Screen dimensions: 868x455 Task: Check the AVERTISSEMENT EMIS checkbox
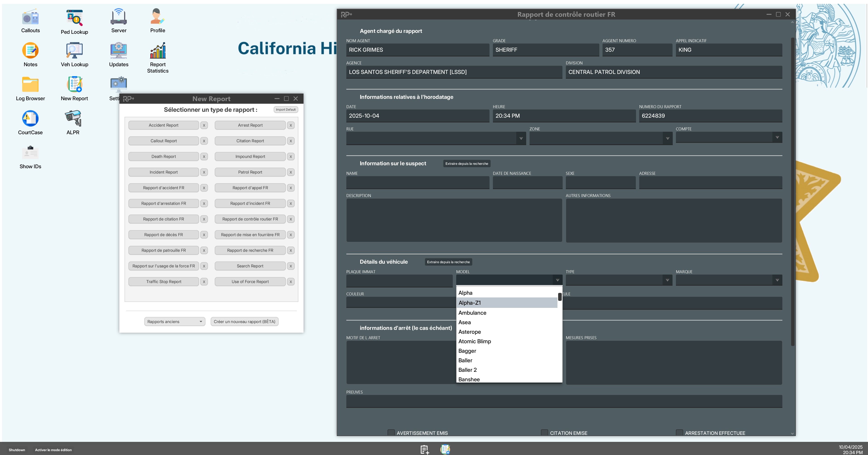tap(391, 432)
